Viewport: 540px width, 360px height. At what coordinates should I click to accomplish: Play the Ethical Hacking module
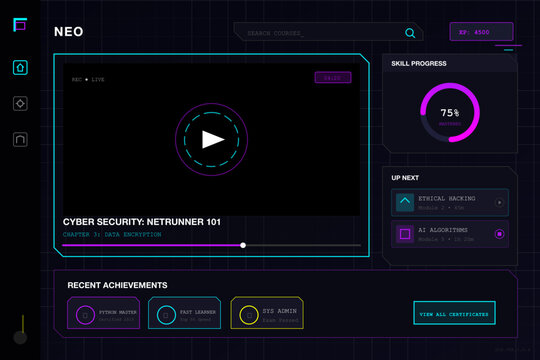pyautogui.click(x=499, y=203)
